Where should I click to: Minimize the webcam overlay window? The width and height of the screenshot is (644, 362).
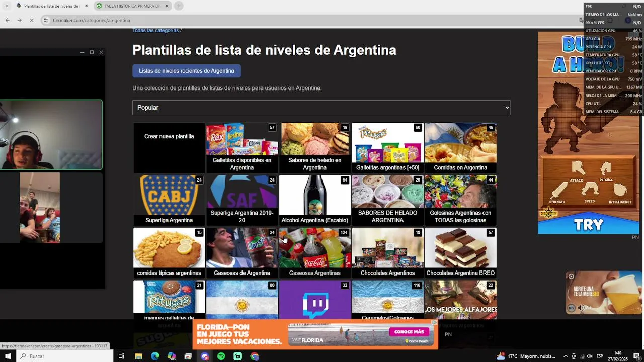[x=82, y=52]
